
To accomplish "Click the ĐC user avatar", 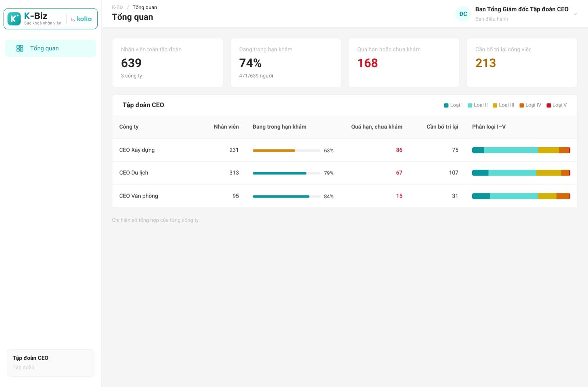I will (x=463, y=14).
